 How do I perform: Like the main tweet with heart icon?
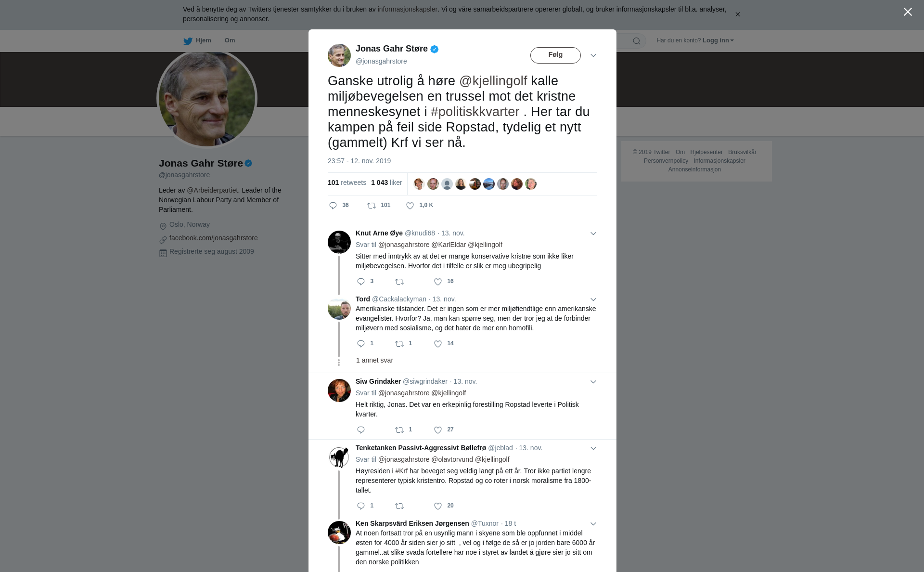coord(410,206)
